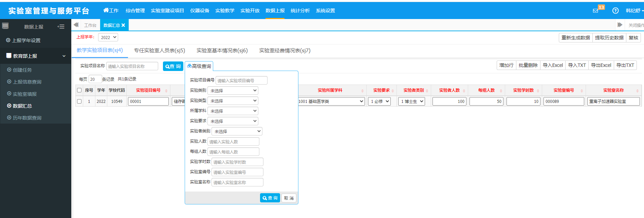Open the 实验者类别 dropdown in advanced query
The width and height of the screenshot is (644, 218).
237,131
